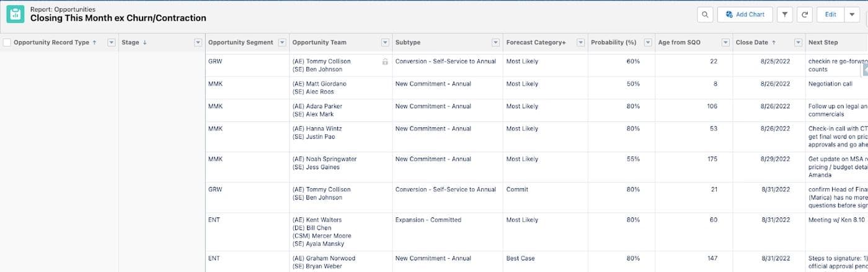
Task: Open the Forecast Category+ column menu
Action: 580,43
